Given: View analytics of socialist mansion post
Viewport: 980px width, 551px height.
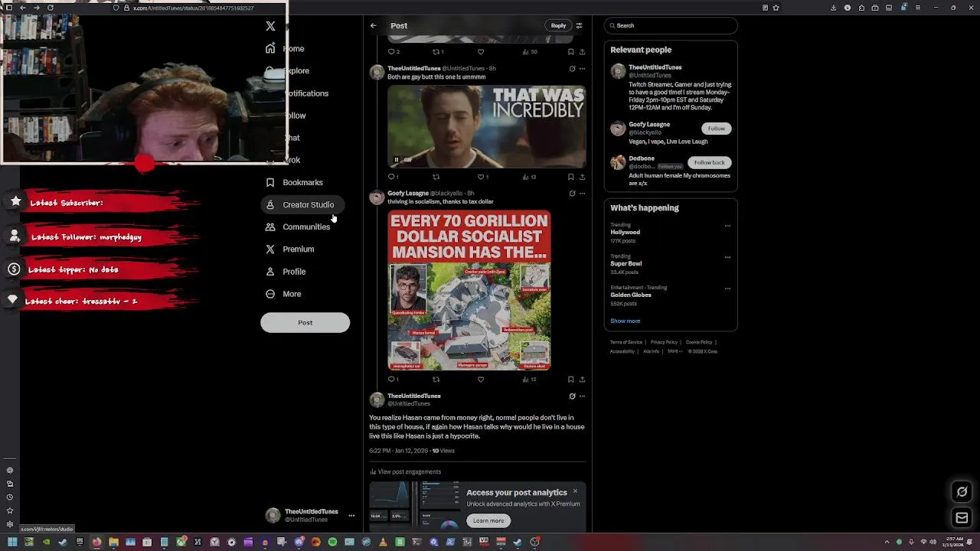Looking at the screenshot, I should click(x=529, y=379).
